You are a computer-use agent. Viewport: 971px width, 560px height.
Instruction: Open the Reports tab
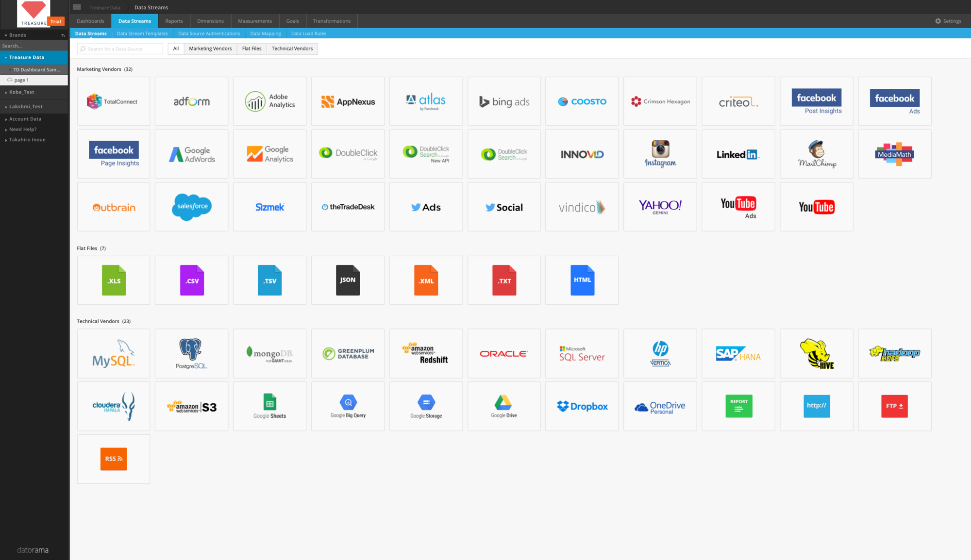[x=174, y=21]
